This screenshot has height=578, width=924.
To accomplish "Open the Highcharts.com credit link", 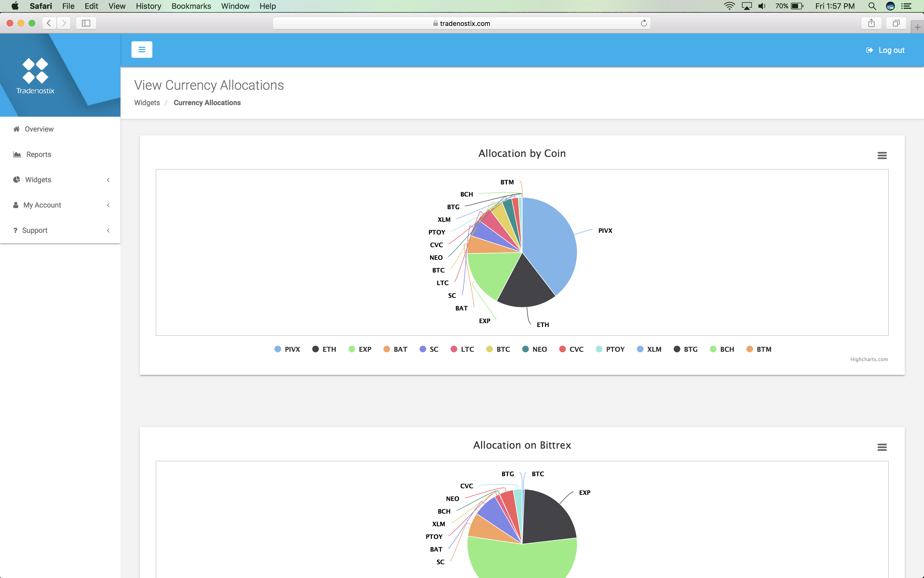I will [869, 359].
